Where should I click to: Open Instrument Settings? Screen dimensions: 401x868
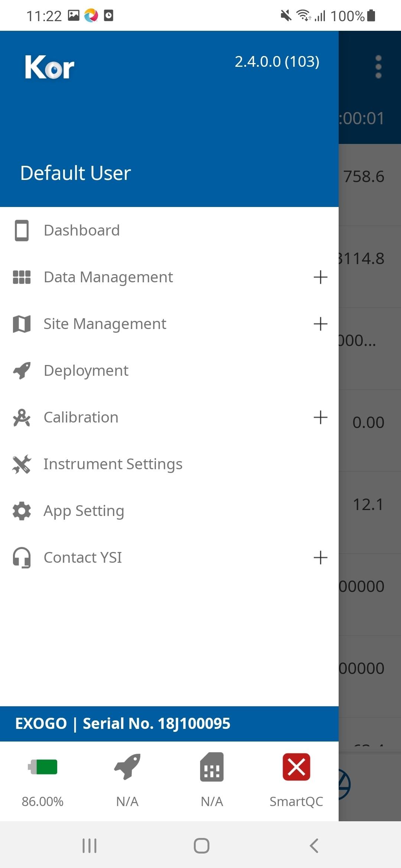tap(169, 464)
